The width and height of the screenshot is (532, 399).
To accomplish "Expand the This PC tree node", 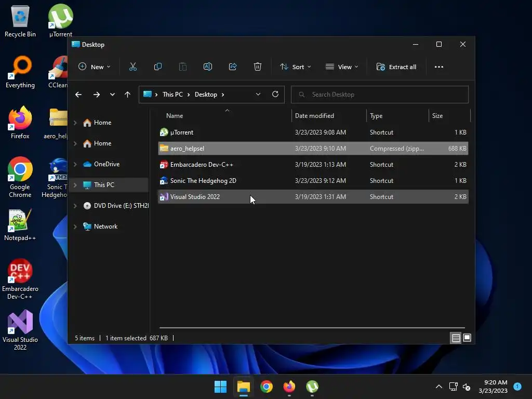I will click(75, 185).
